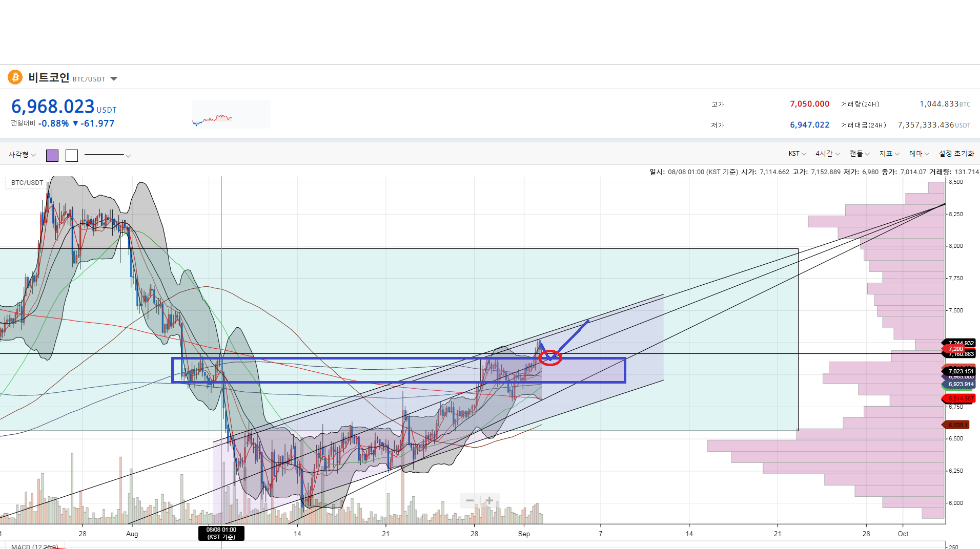Click the 24H trade amount 7,357,333.436
Screen dimensions: 980x549
[x=926, y=125]
